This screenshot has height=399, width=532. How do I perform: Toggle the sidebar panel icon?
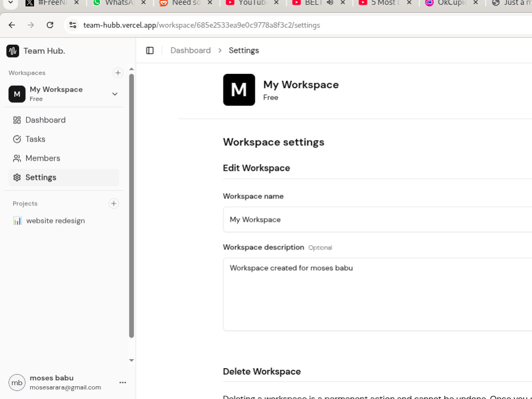150,51
